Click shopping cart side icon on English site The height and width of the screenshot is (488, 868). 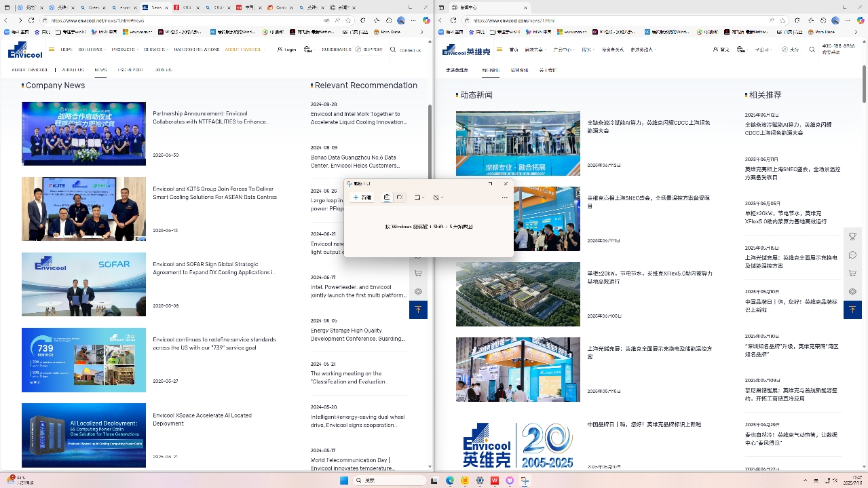pos(418,274)
